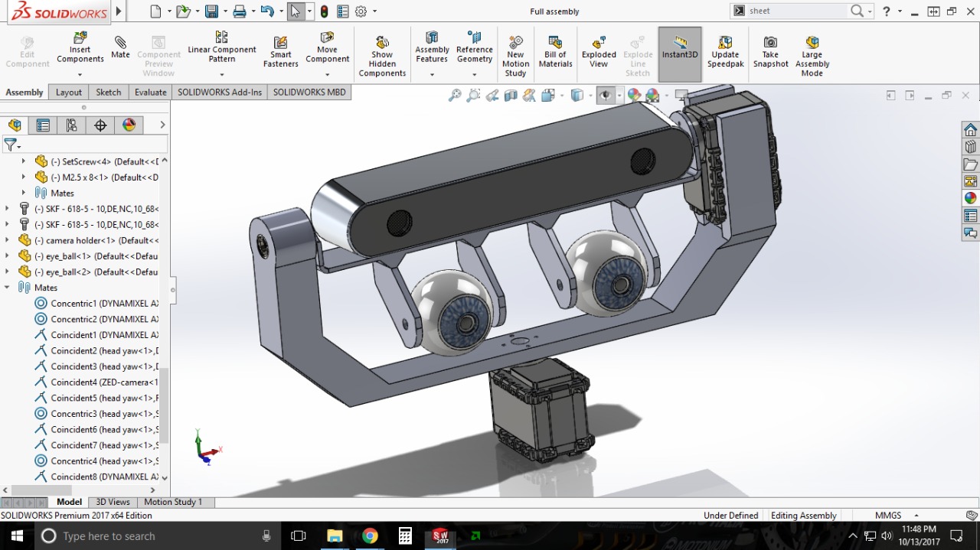Expand the camera holder<1> tree node
980x550 pixels.
(x=8, y=240)
